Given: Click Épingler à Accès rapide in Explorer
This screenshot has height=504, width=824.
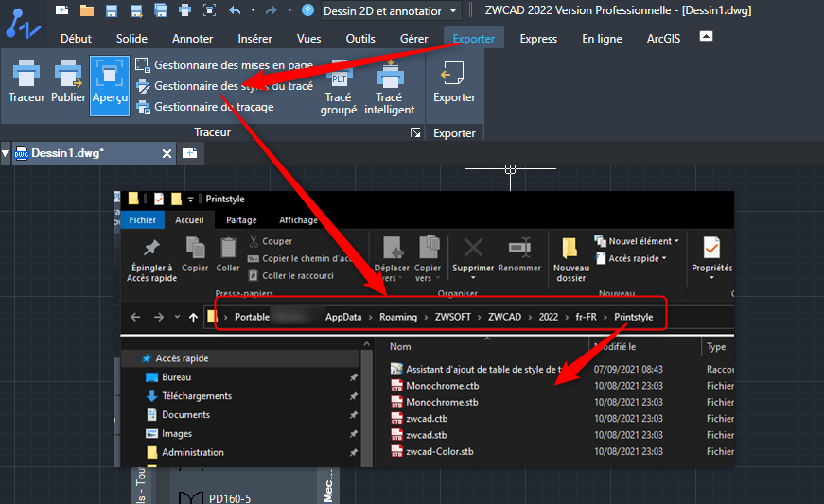Looking at the screenshot, I should coord(152,260).
